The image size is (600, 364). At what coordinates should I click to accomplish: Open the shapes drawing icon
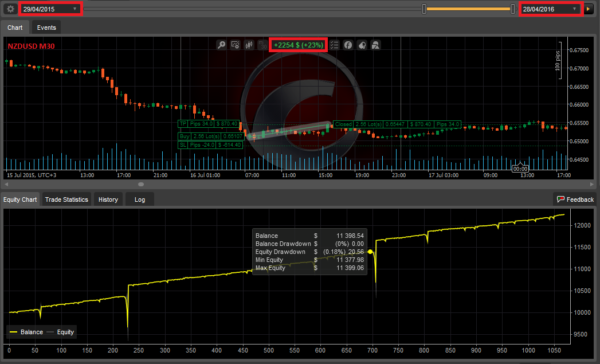376,45
